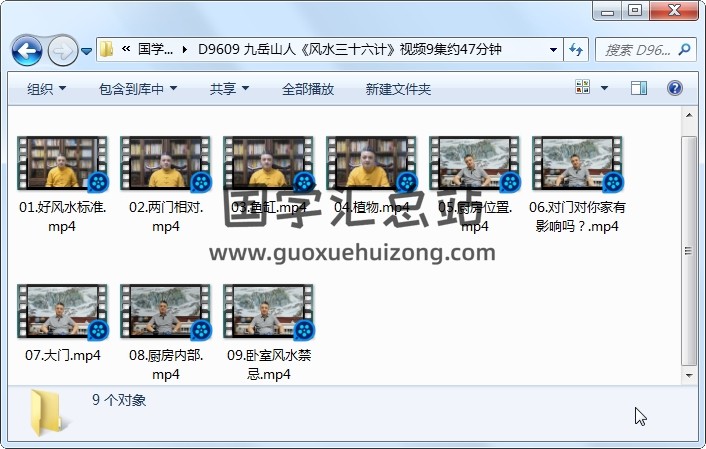
Task: Select the 08.厨房内部.mp4 thumbnail
Action: [165, 311]
